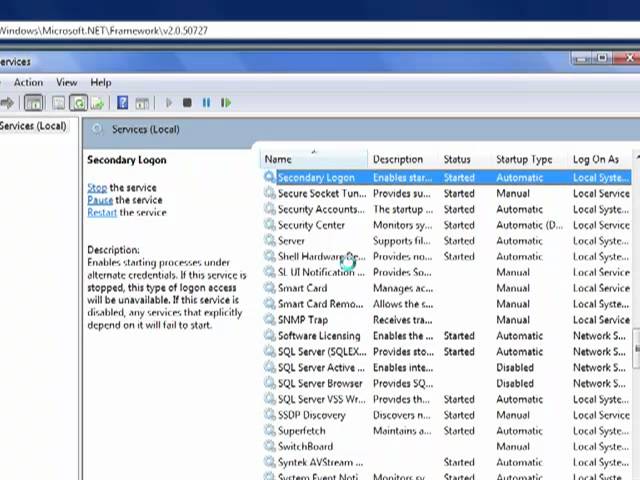
Task: Click Started status of Superfetch row
Action: 459,431
